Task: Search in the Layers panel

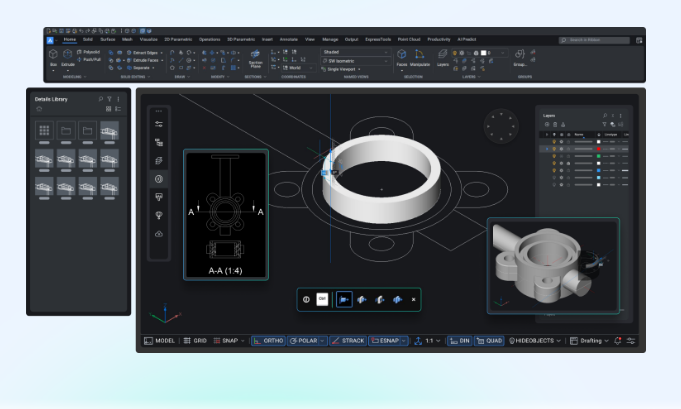Action: click(x=605, y=115)
